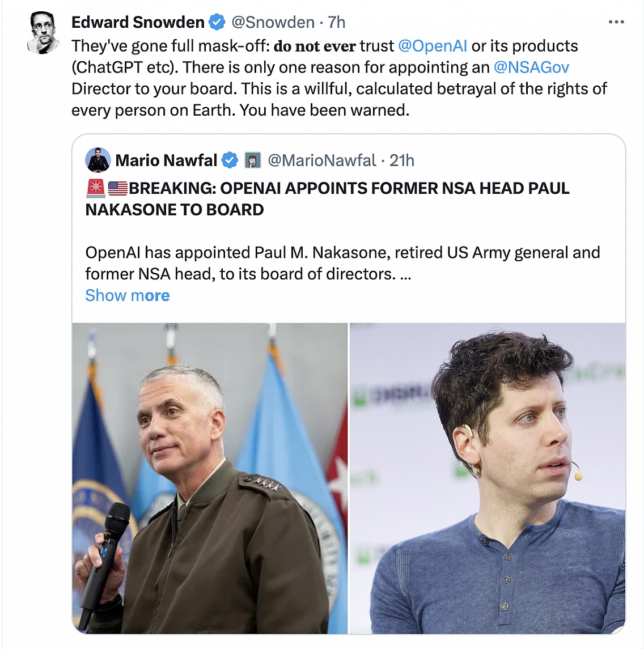Click the US flag emoji before BREAKING
644x649 pixels.
click(118, 188)
